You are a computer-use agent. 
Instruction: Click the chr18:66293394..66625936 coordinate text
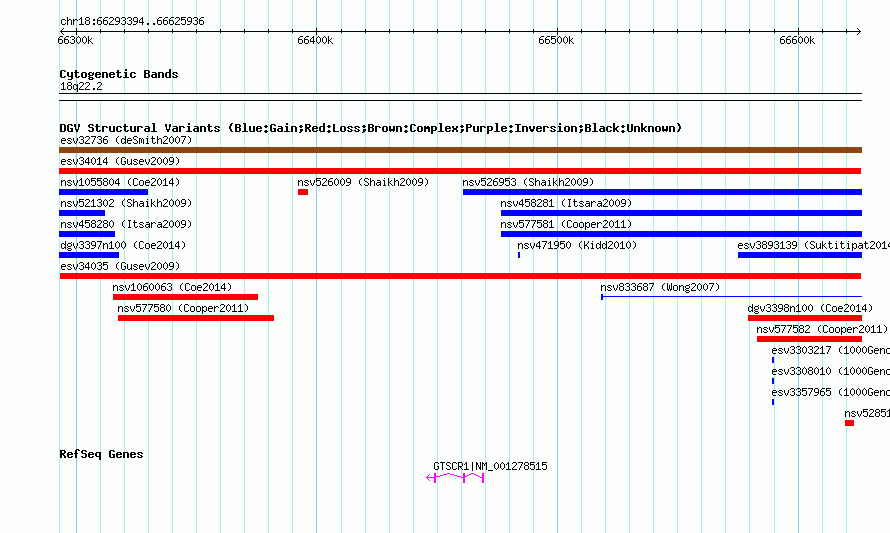(132, 21)
